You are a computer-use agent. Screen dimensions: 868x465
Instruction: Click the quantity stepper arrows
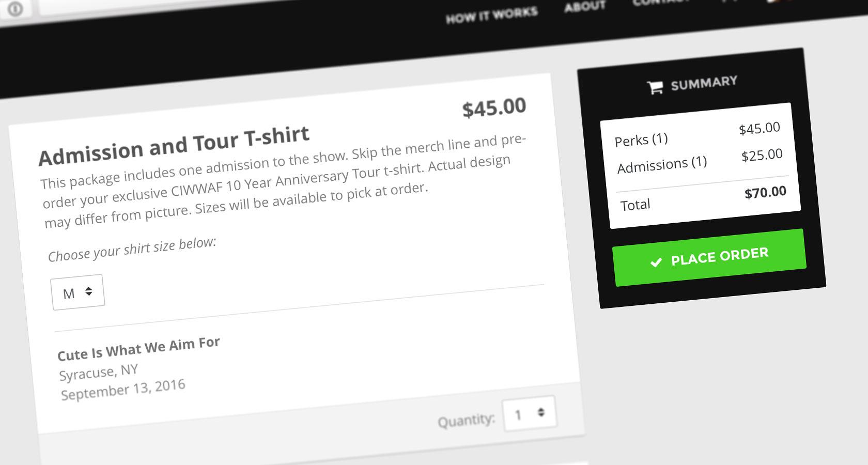click(540, 412)
